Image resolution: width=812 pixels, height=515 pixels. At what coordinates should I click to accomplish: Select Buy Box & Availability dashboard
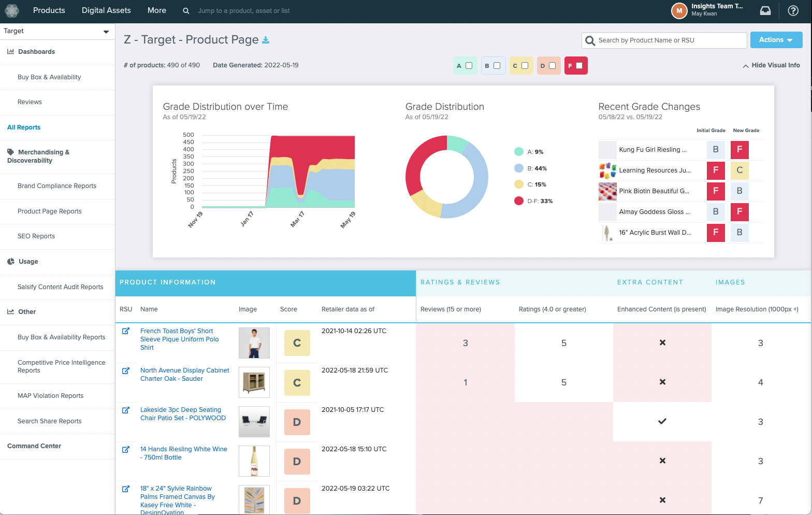pos(49,77)
